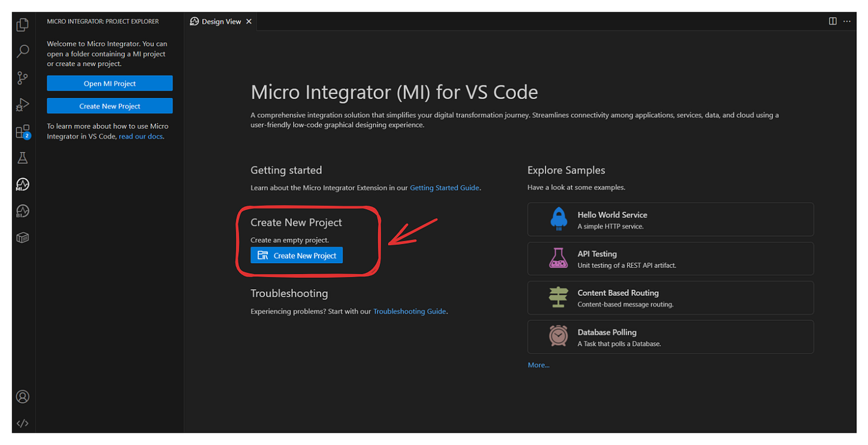Screen dimensions: 868x445
Task: Open the Source Control view
Action: [22, 78]
